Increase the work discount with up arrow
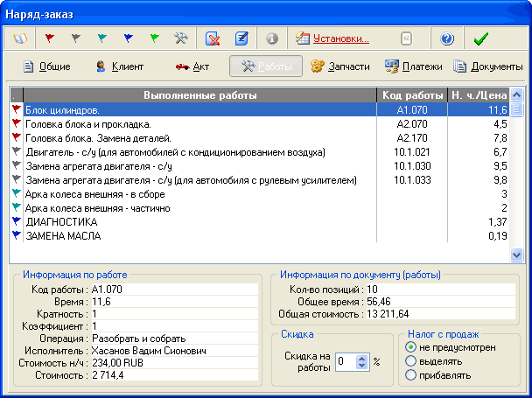Screen dimensions: 532x398 362,357
